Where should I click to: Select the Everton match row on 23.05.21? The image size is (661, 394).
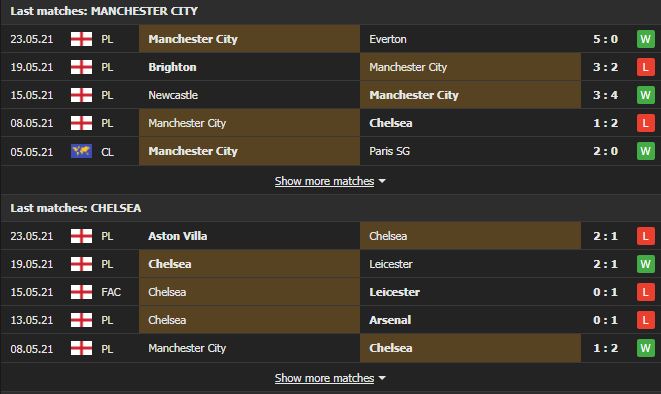[x=330, y=39]
